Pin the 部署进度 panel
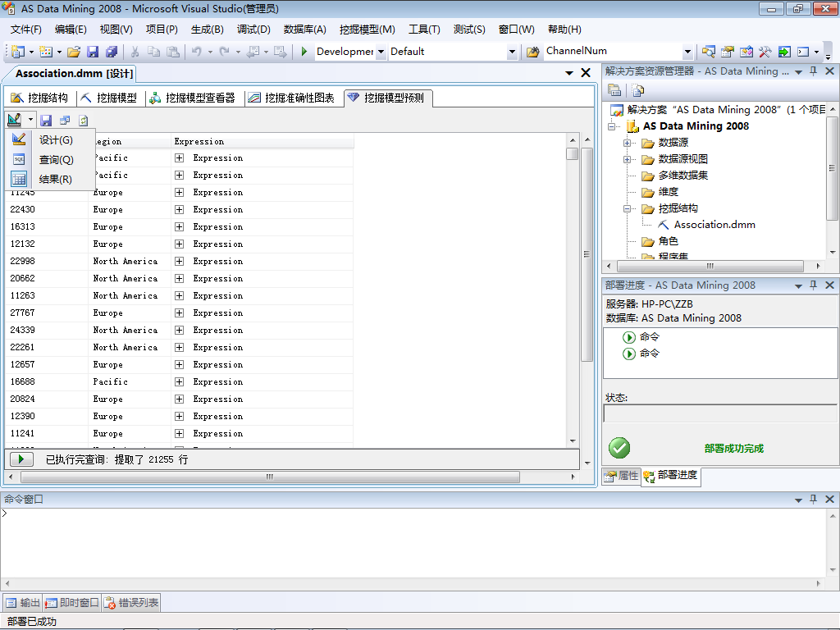840x630 pixels. click(x=813, y=285)
